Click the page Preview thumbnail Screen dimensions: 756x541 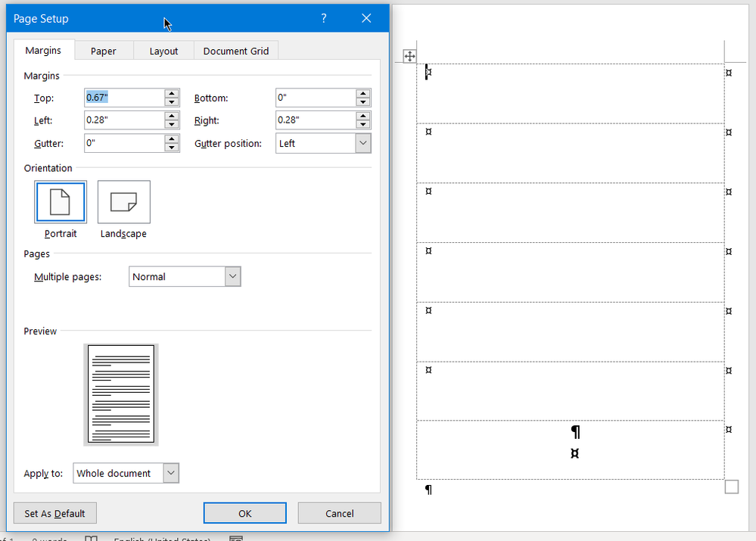(121, 394)
